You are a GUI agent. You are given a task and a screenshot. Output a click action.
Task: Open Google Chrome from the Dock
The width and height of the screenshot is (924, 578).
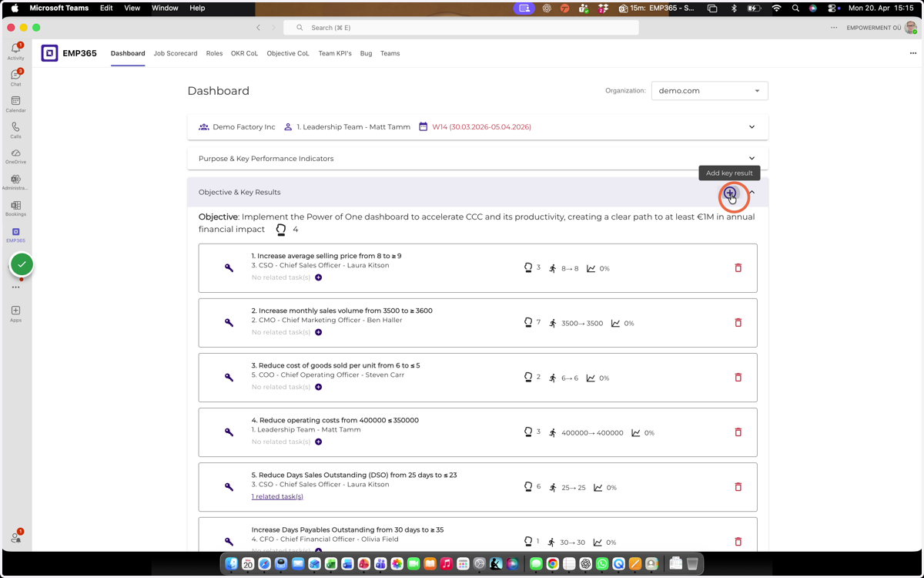point(552,564)
